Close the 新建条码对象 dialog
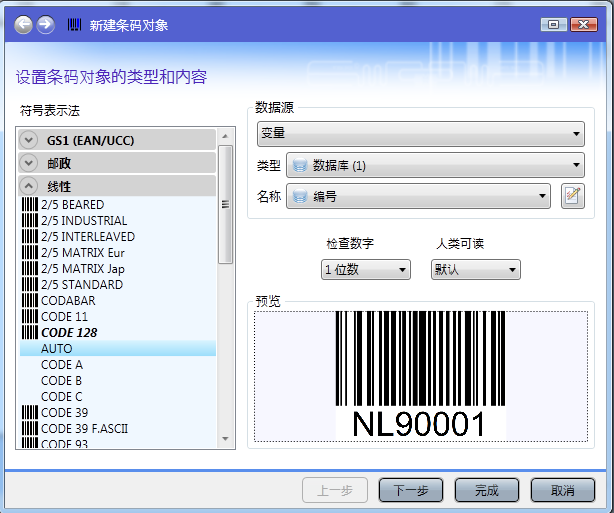Screen dimensions: 614x513 (583, 25)
